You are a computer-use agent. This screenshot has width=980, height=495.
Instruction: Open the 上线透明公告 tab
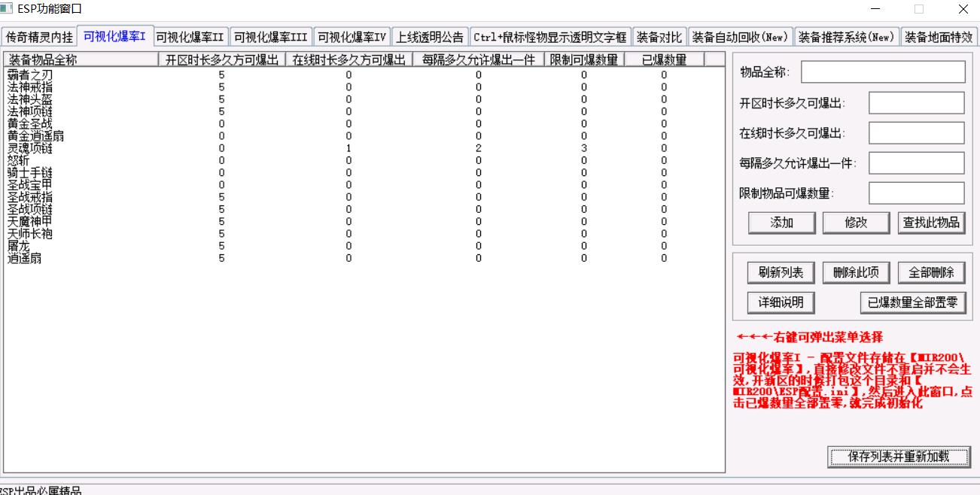tap(430, 37)
